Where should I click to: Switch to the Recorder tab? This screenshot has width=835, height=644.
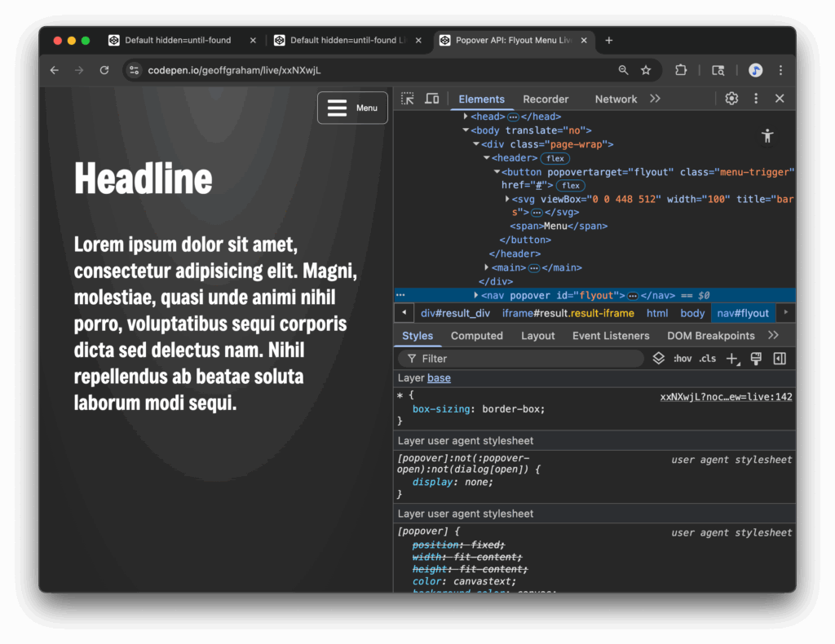tap(546, 99)
